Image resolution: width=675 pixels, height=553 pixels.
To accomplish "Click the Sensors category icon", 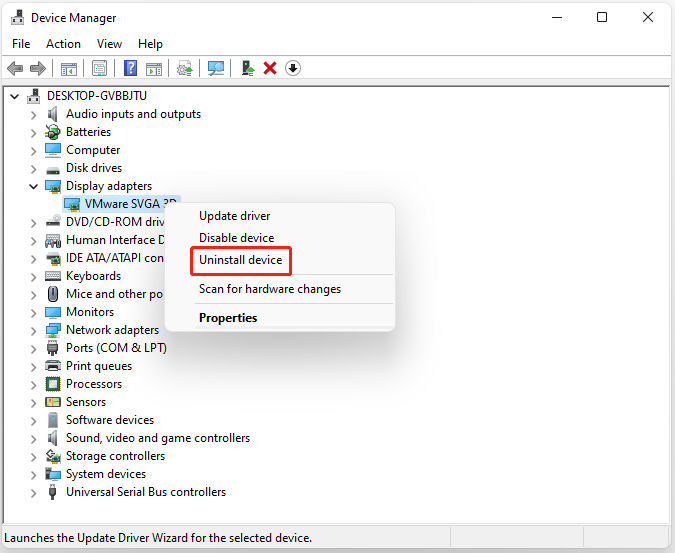I will click(53, 402).
